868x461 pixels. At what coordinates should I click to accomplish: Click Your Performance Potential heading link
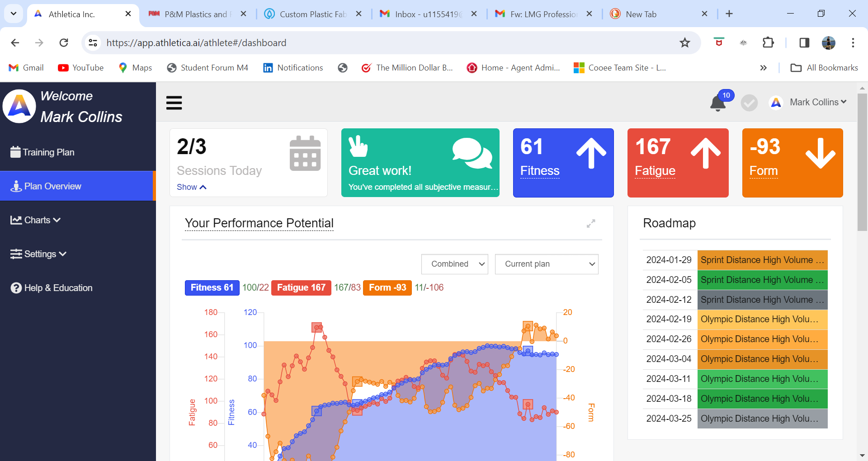tap(259, 223)
